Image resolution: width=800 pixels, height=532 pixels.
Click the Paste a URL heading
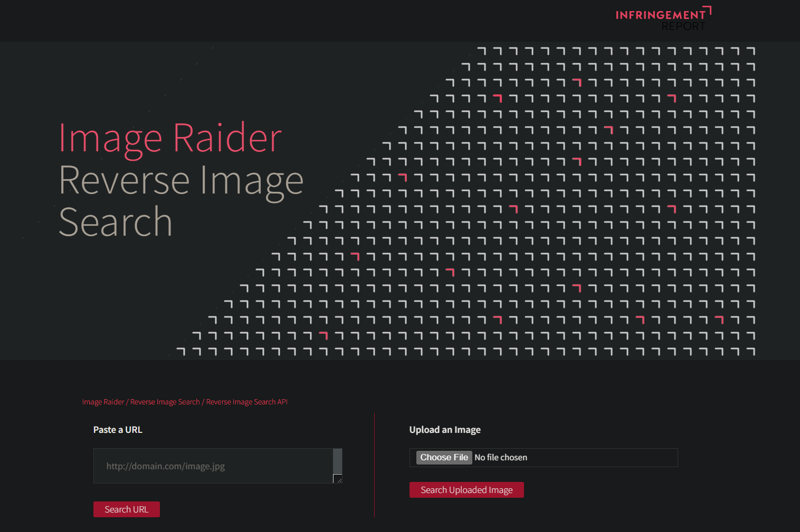coord(118,430)
